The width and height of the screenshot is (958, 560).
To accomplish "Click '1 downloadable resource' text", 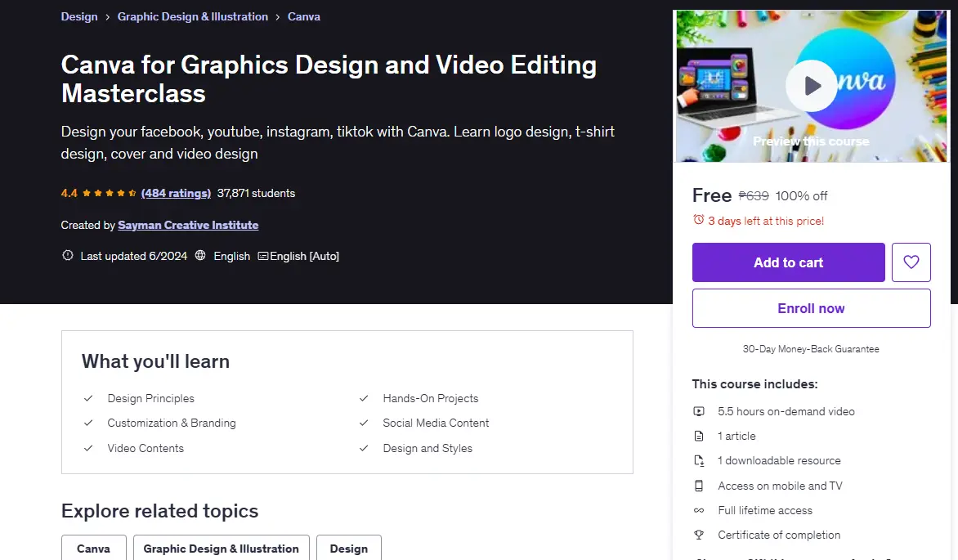I will click(779, 460).
